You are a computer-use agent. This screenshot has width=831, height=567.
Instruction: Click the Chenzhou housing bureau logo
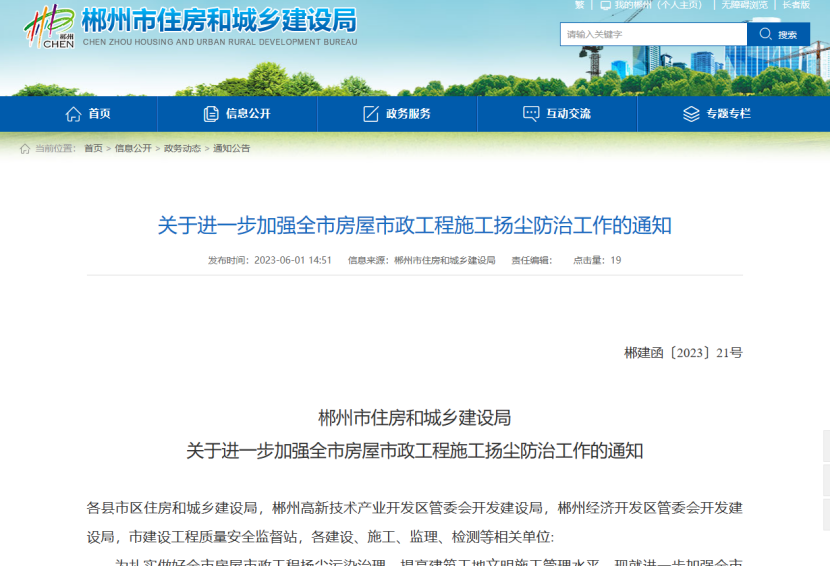49,26
